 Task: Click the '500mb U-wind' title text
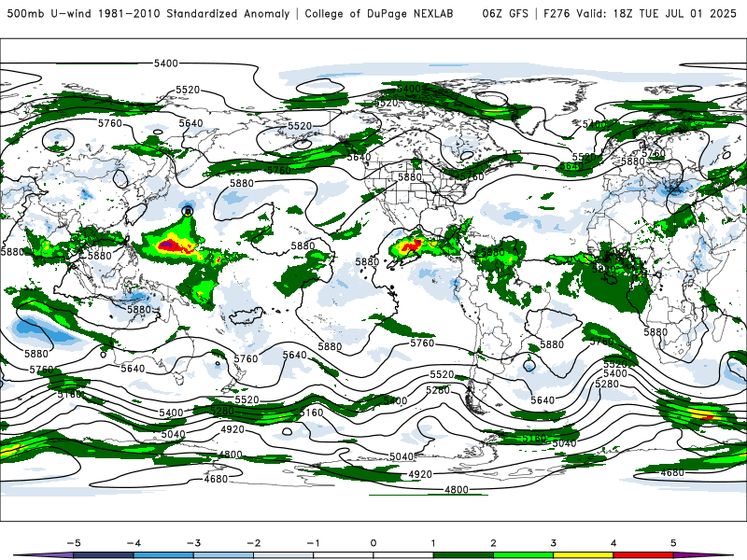click(x=49, y=13)
